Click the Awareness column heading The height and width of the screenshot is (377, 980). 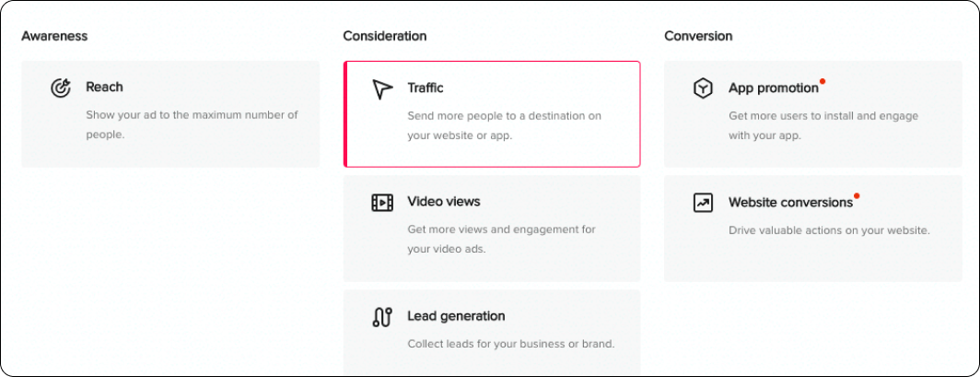click(54, 36)
